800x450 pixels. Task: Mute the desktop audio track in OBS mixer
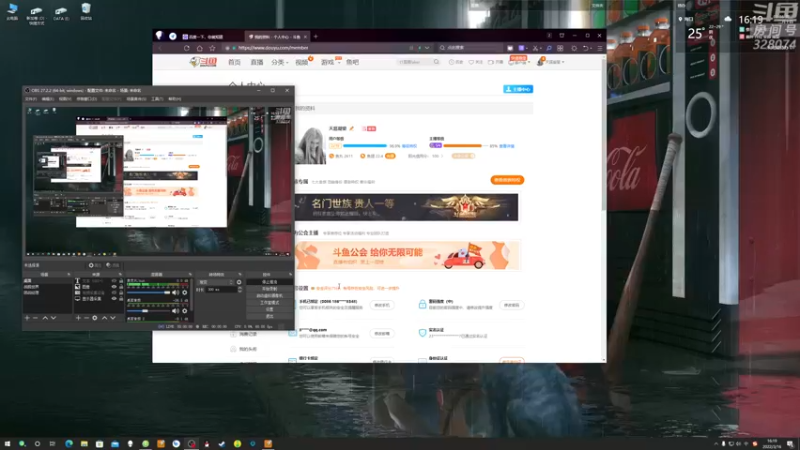click(x=176, y=311)
